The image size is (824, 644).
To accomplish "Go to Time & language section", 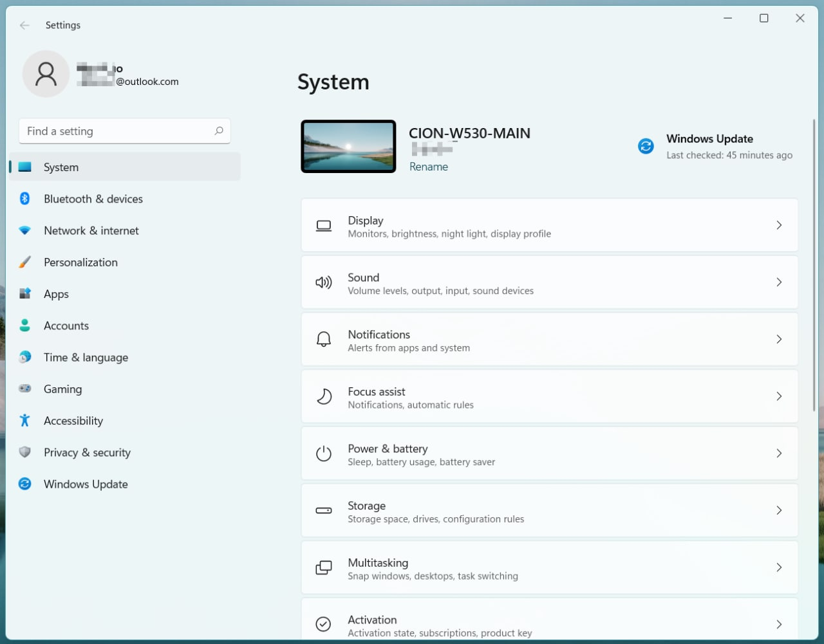I will coord(86,358).
